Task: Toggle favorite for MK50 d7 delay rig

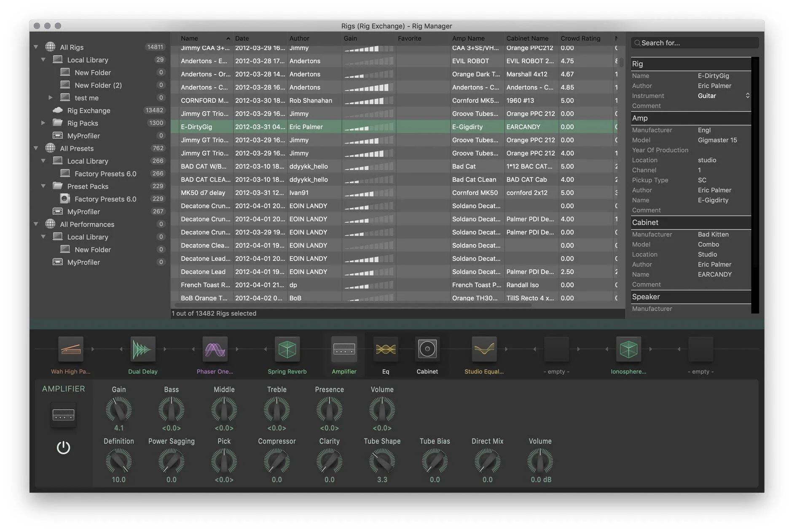Action: tap(423, 193)
